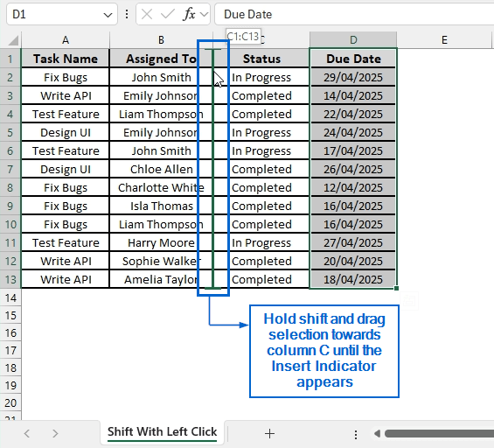Select row 20 header
494x448 pixels.
(10, 402)
